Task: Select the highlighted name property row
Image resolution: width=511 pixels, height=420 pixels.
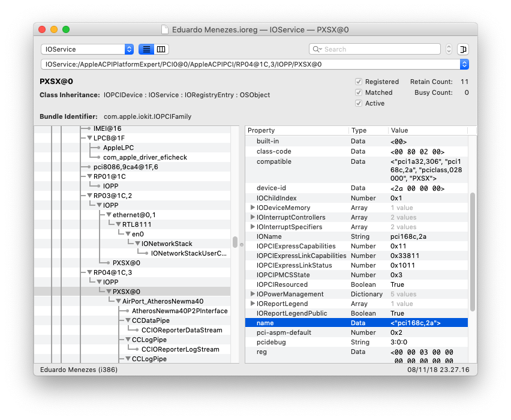Action: pyautogui.click(x=356, y=323)
